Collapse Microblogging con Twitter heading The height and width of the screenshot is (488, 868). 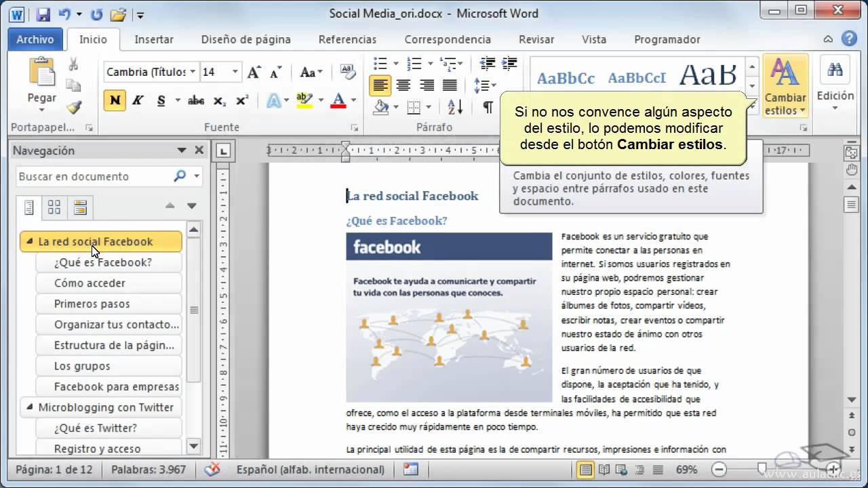(29, 407)
